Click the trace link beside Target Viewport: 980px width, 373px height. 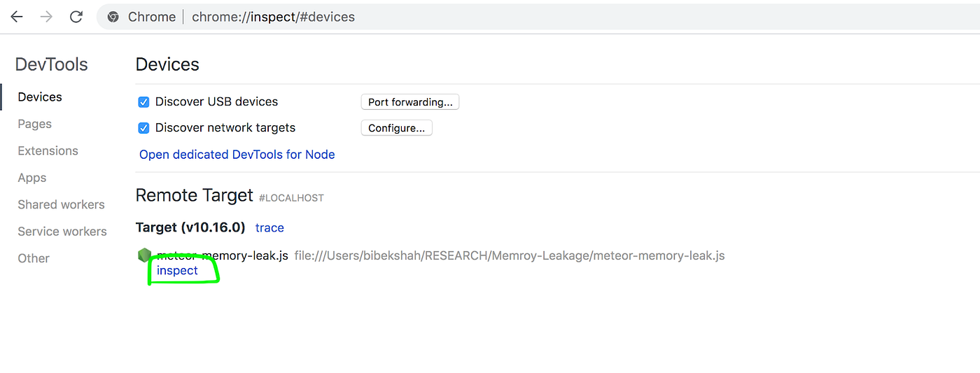tap(269, 227)
